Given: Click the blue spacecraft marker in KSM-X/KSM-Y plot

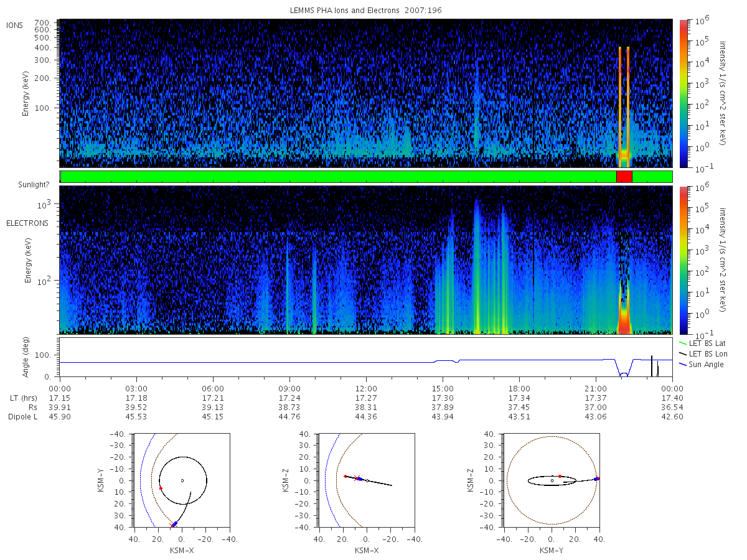Looking at the screenshot, I should tap(174, 524).
